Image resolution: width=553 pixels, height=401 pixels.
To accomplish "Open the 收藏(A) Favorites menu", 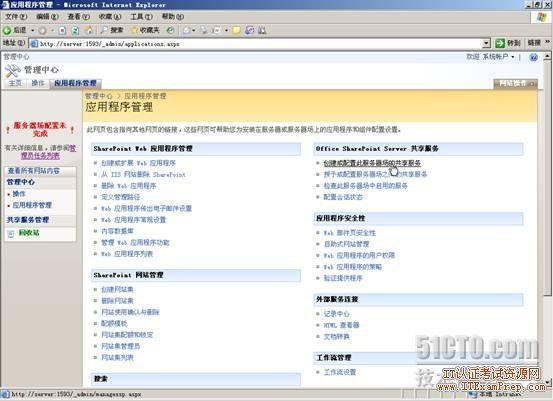I will [x=110, y=17].
